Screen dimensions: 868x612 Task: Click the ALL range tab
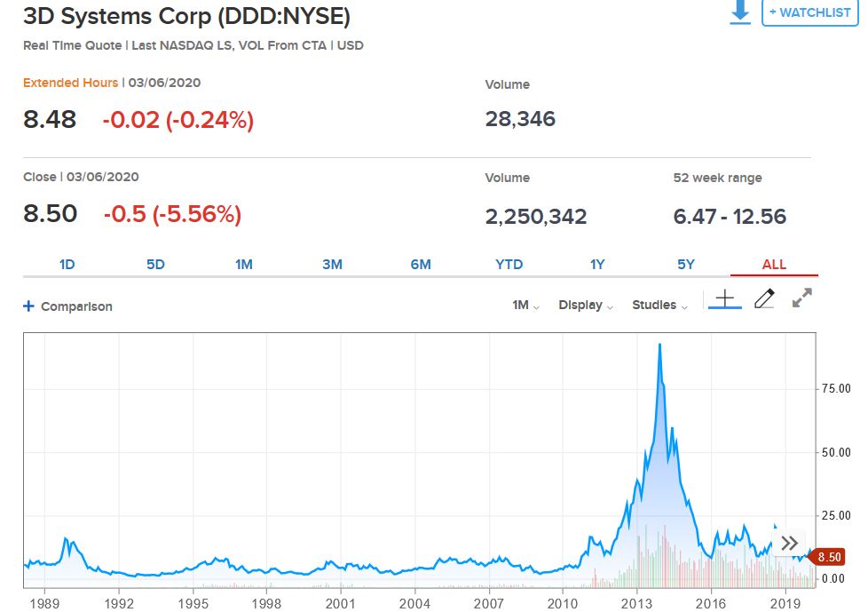pos(774,265)
